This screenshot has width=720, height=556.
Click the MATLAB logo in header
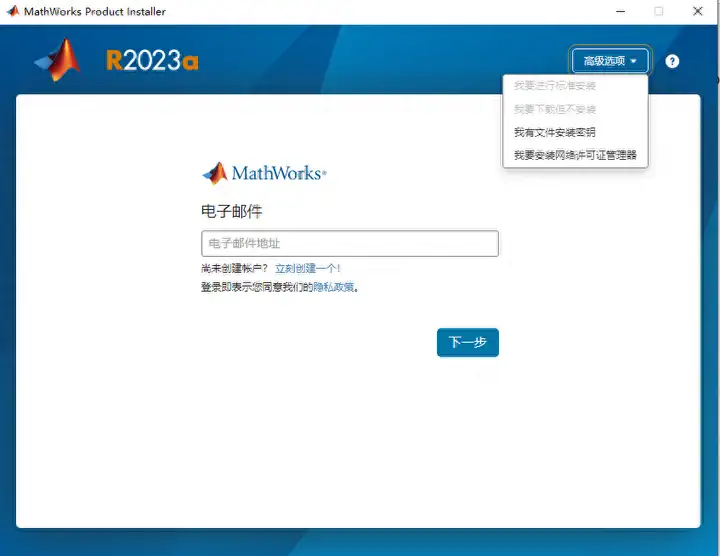tap(57, 60)
